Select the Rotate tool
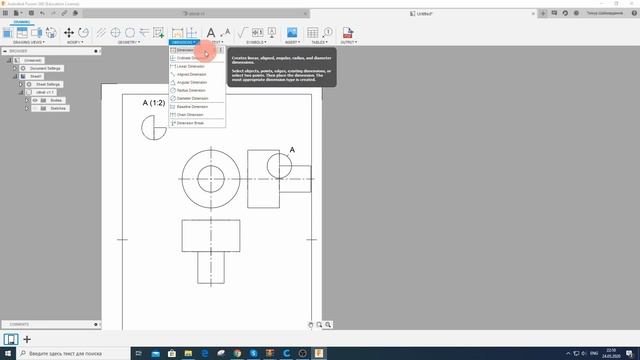 click(x=83, y=33)
